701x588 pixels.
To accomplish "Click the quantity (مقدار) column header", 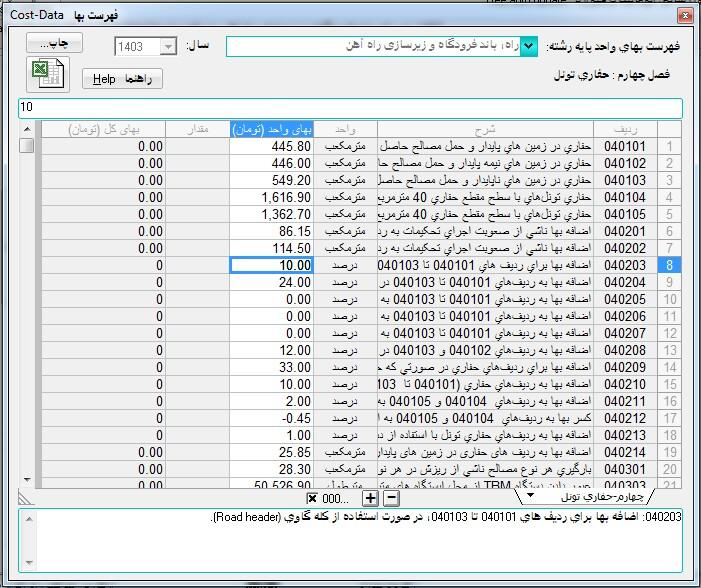I will coord(198,129).
